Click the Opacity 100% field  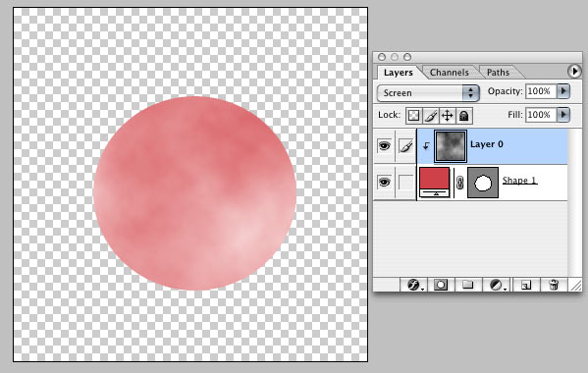pyautogui.click(x=541, y=91)
